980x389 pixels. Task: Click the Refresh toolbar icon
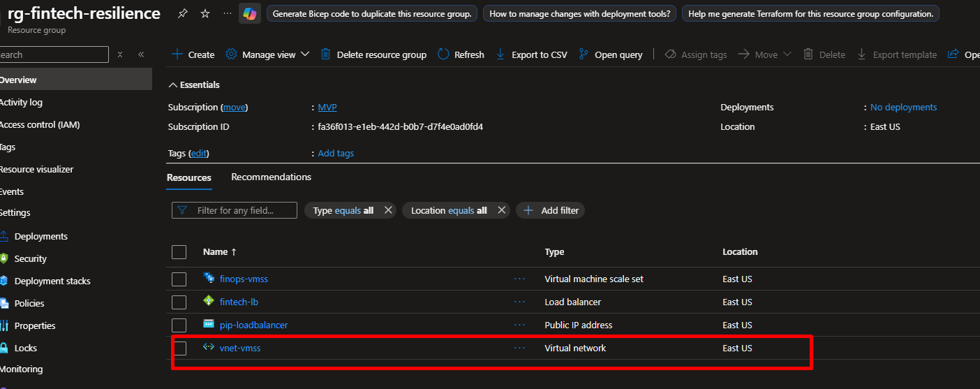click(x=443, y=54)
